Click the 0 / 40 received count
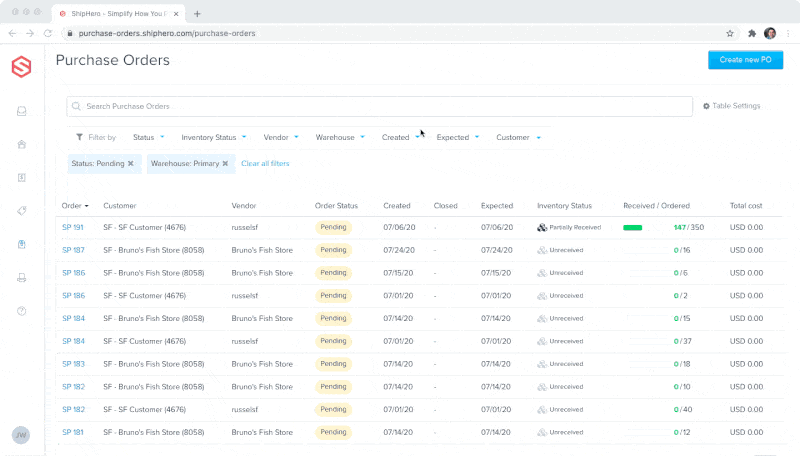 click(683, 410)
